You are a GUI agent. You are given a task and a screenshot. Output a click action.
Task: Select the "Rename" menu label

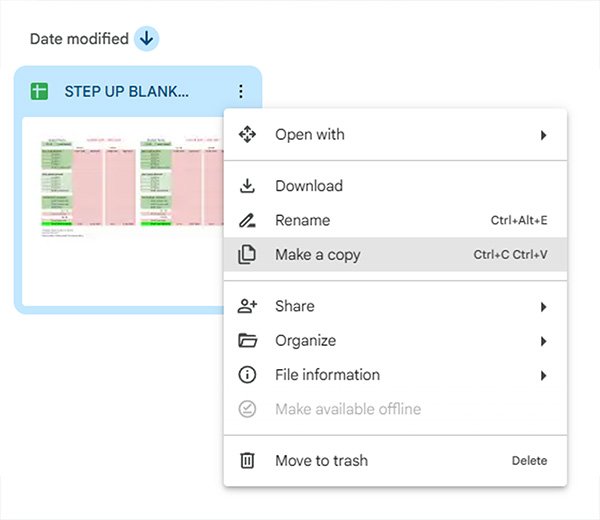(302, 220)
